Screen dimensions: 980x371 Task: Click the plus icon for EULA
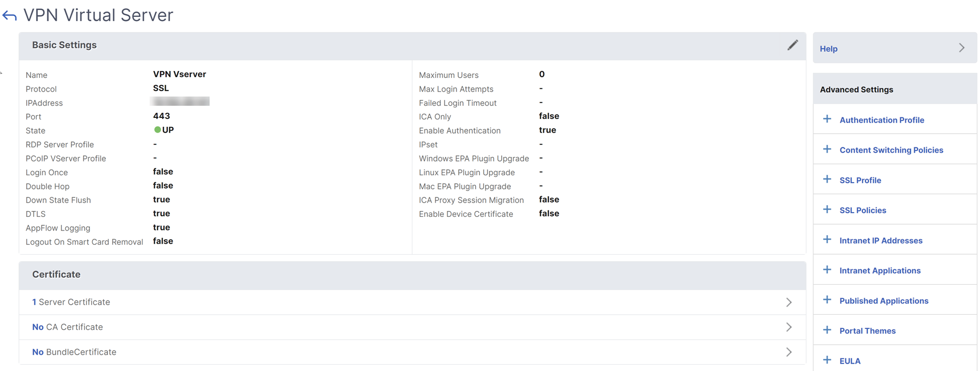(827, 360)
